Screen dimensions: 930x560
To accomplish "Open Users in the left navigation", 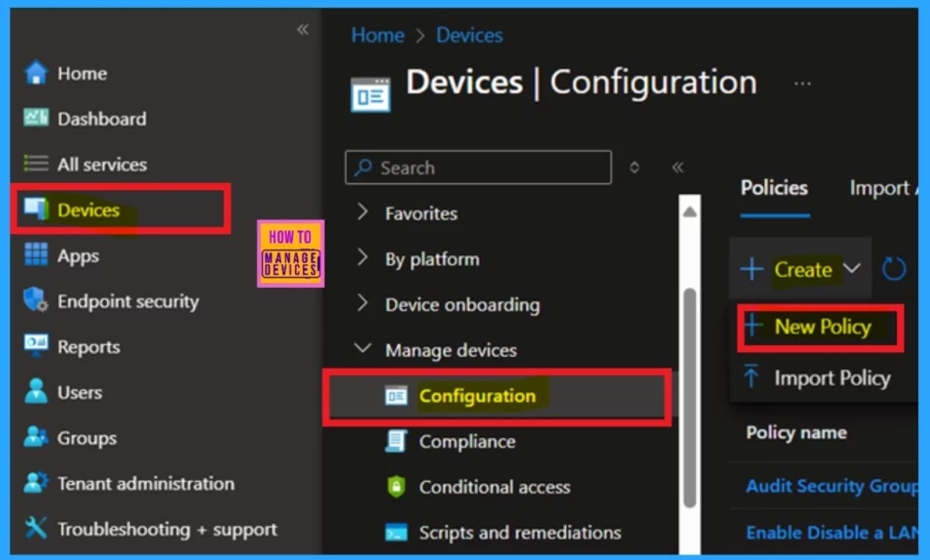I will coord(80,392).
